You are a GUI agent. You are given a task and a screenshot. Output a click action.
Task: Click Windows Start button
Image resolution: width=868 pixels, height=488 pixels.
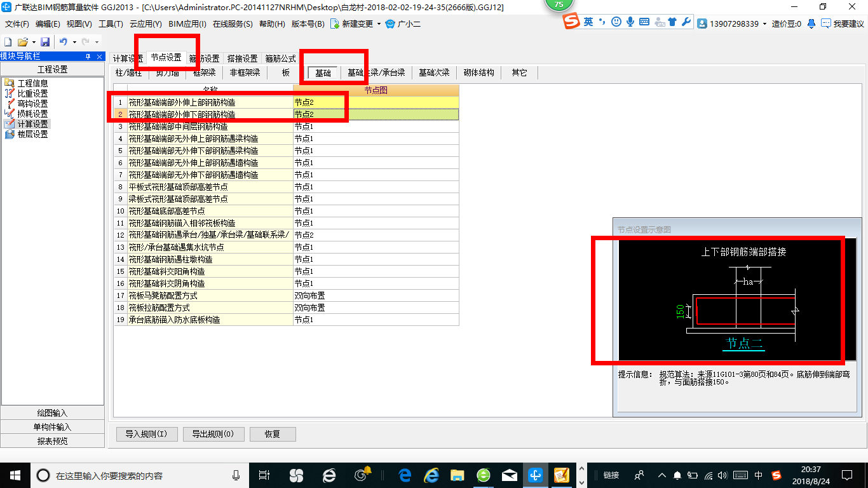coord(15,475)
